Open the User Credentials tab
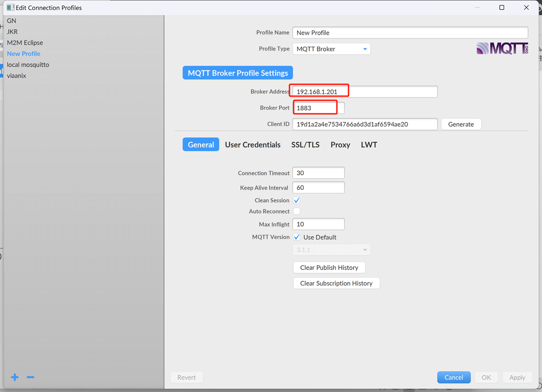 click(252, 145)
